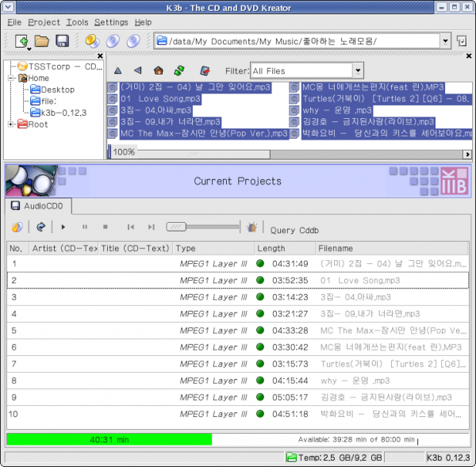Sort by Length column header
This screenshot has width=476, height=467.
tap(285, 248)
